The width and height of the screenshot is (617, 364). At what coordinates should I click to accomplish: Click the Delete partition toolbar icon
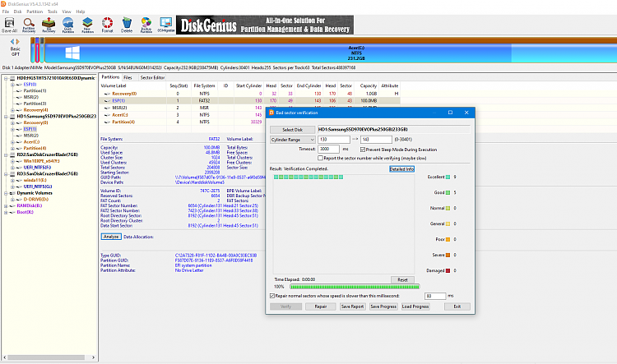pyautogui.click(x=127, y=25)
